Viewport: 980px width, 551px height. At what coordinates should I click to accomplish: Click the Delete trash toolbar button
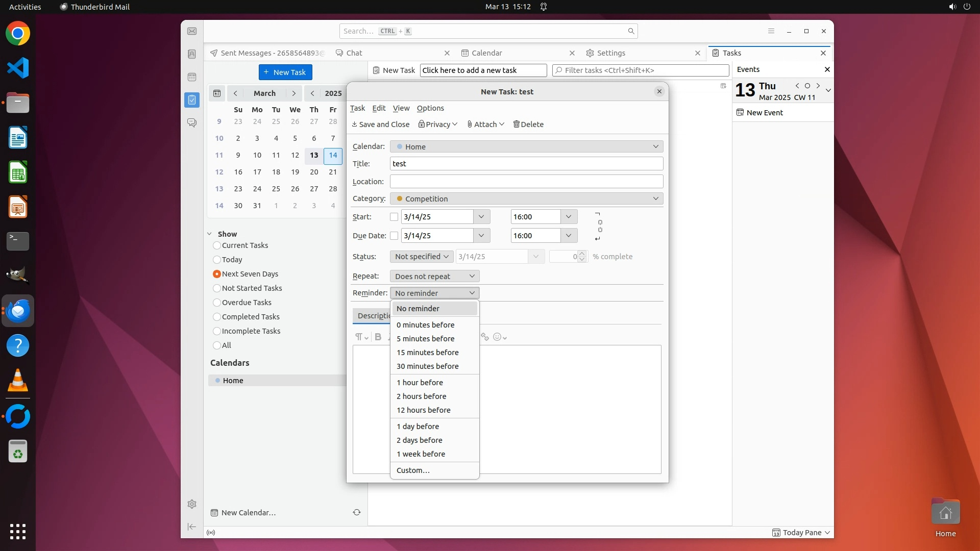[528, 124]
